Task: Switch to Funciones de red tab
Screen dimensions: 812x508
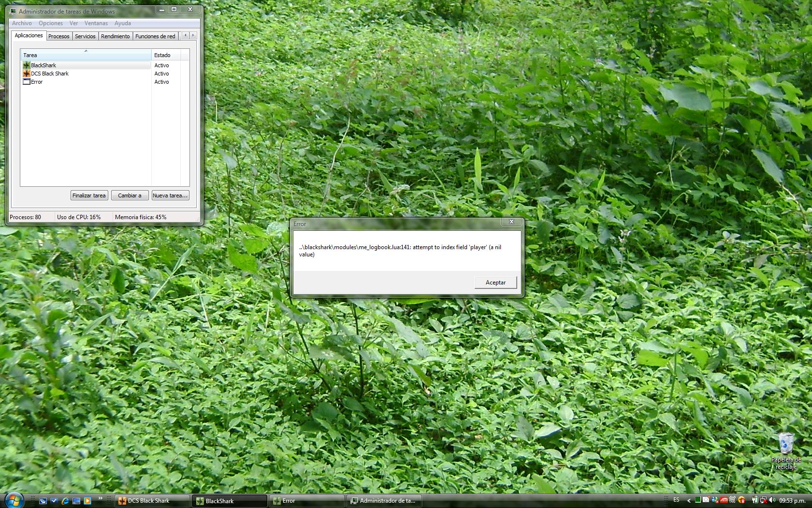Action: pyautogui.click(x=155, y=36)
